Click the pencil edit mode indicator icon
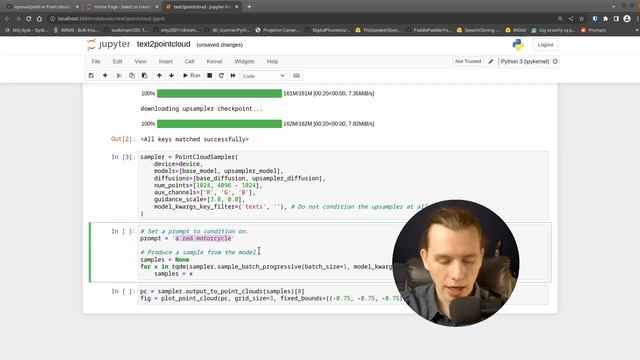Screen dimensions: 640x360 (491, 62)
